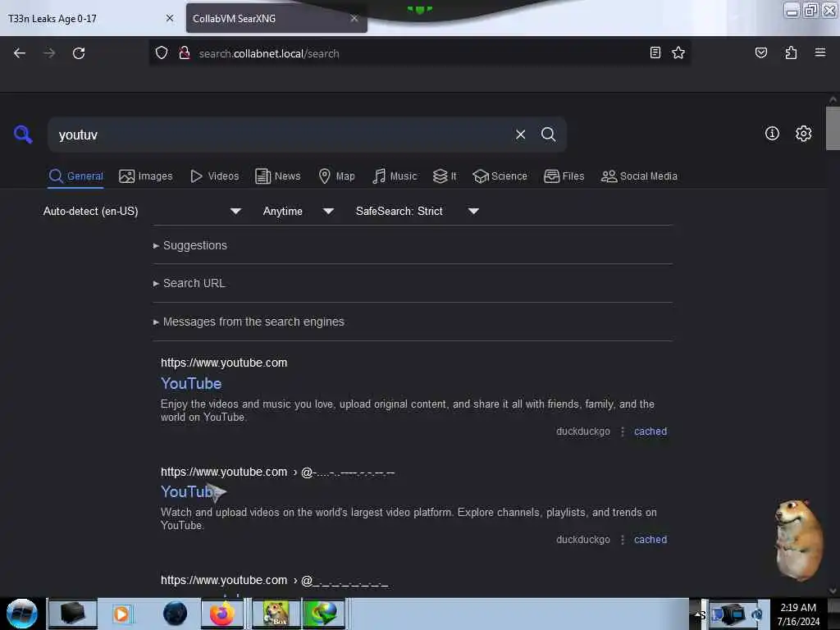840x630 pixels.
Task: Reload the page using the refresh icon
Action: coord(79,53)
